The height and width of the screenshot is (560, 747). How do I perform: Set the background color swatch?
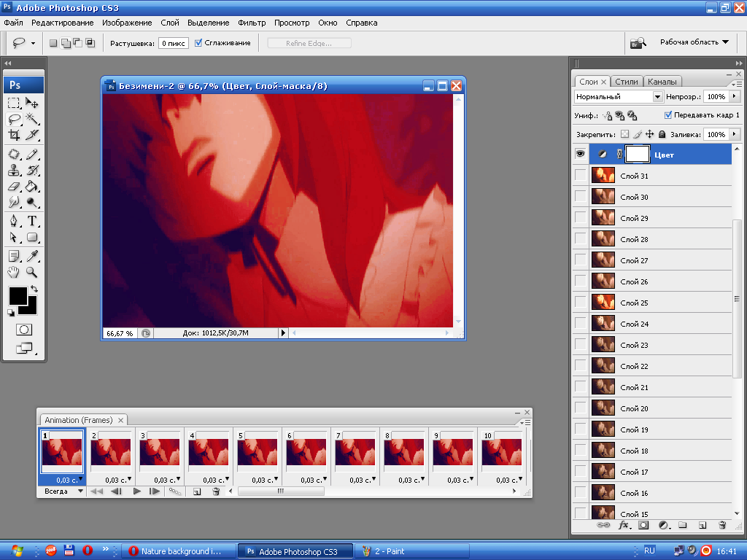31,308
